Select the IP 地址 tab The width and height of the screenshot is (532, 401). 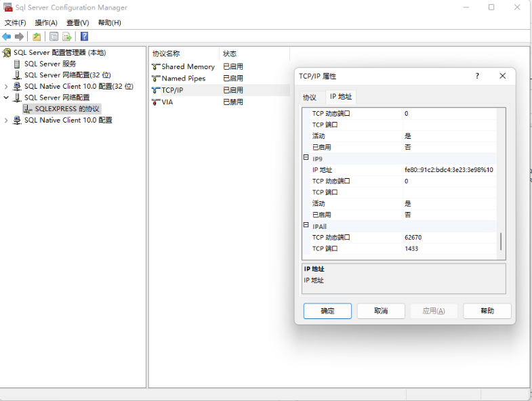[x=341, y=97]
